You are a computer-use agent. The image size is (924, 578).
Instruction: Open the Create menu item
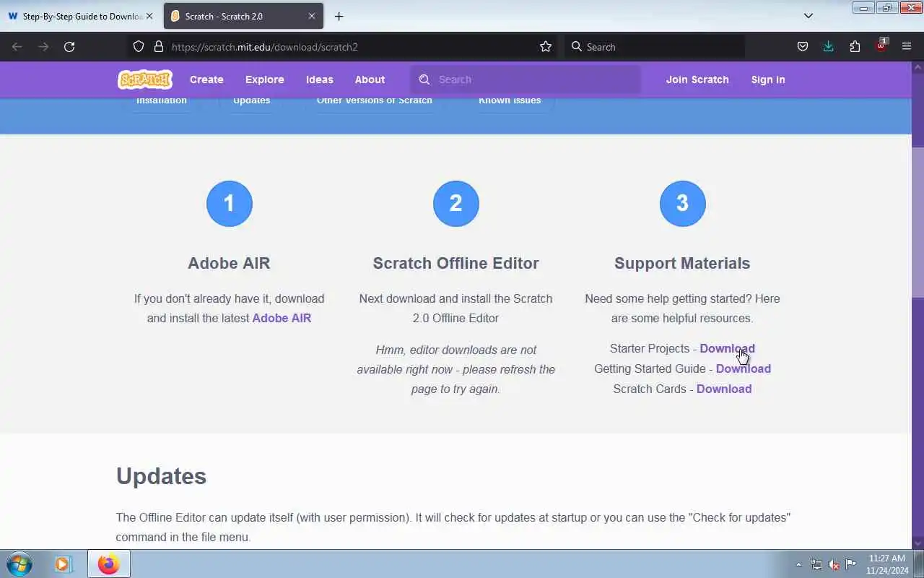click(x=206, y=79)
